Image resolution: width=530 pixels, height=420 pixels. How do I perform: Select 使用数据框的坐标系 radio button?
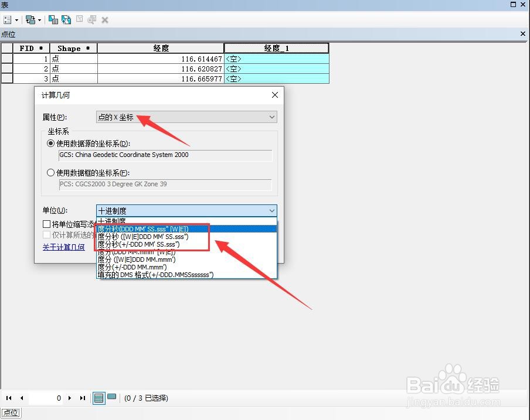click(50, 173)
